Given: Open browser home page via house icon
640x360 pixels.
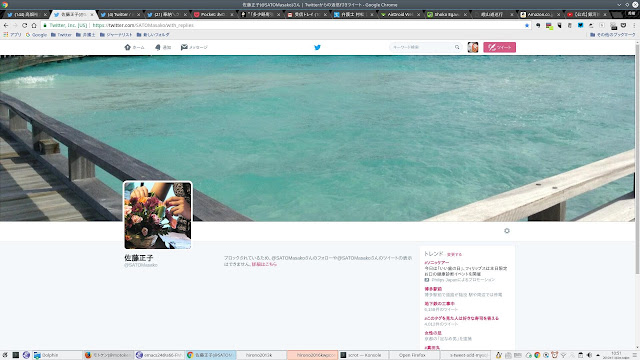Looking at the screenshot, I should 34,25.
